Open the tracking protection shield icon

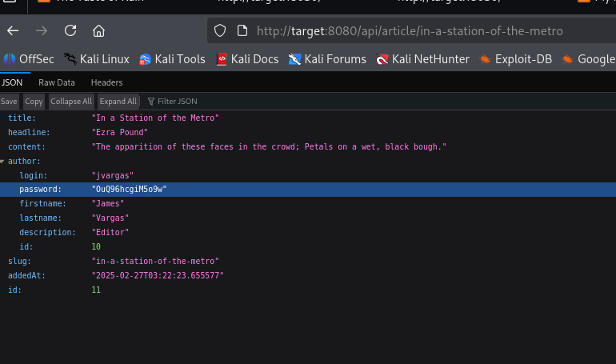(x=220, y=30)
